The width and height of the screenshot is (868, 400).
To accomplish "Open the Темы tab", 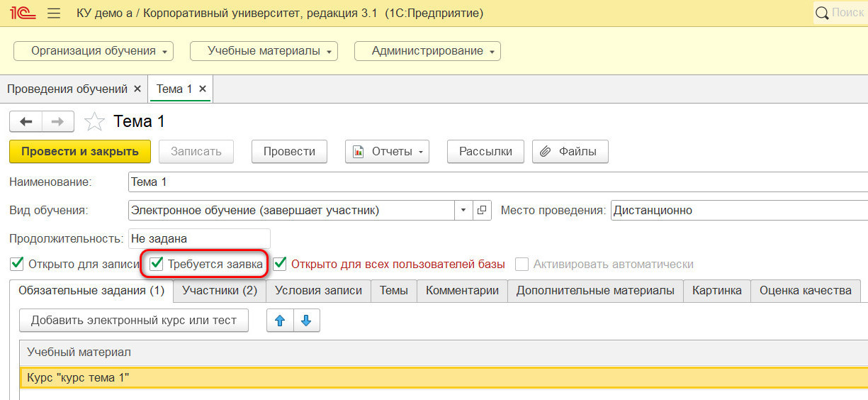I will (x=393, y=291).
